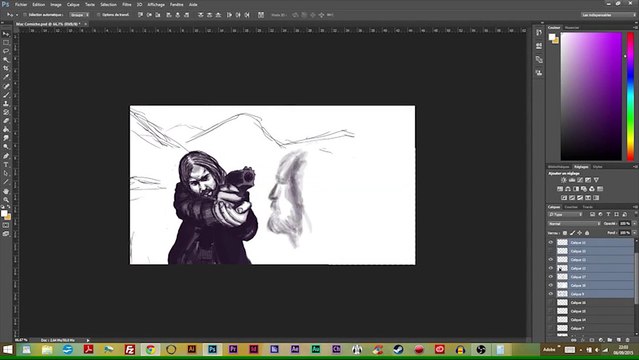Switch to the Nuancier tab
The width and height of the screenshot is (639, 360).
[572, 28]
